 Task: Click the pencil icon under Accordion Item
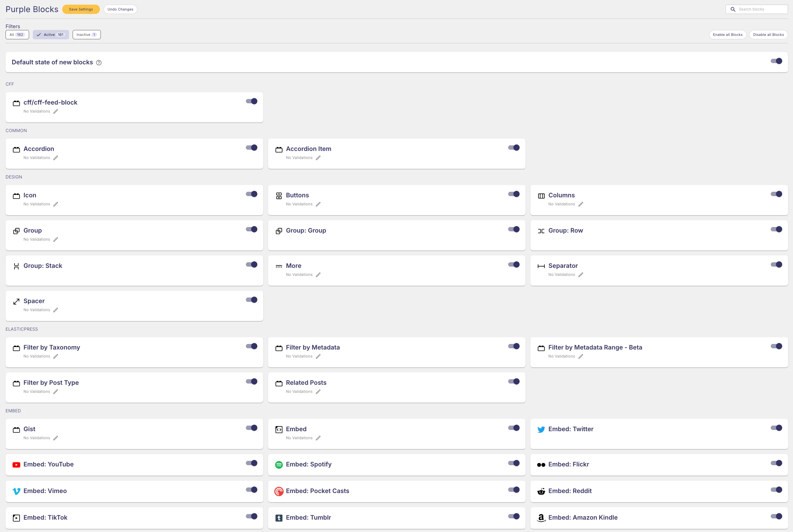pos(318,158)
